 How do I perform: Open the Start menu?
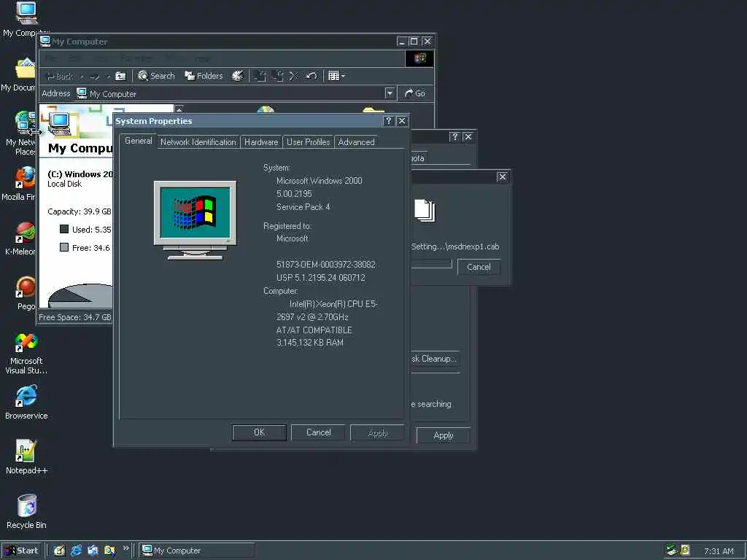point(22,551)
